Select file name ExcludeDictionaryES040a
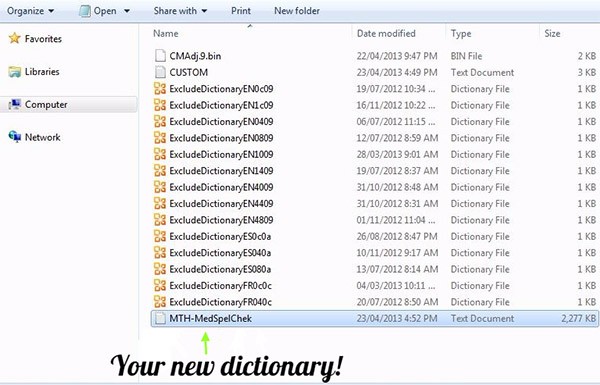 220,253
